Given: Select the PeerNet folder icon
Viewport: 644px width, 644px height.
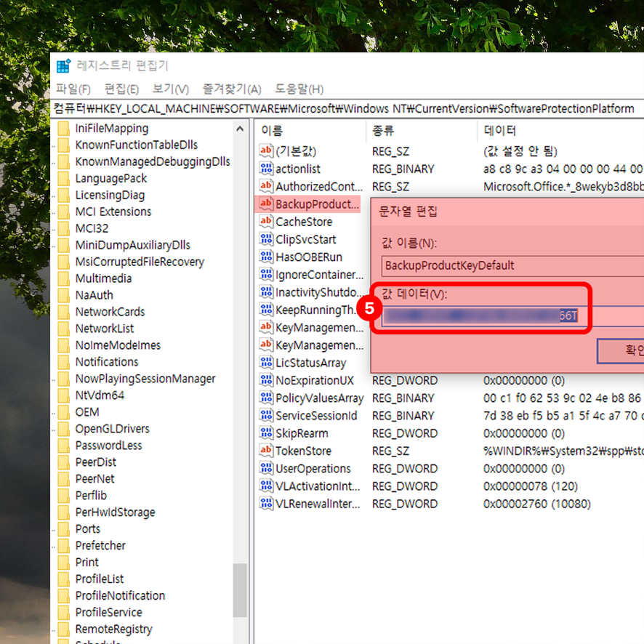Looking at the screenshot, I should pyautogui.click(x=64, y=478).
